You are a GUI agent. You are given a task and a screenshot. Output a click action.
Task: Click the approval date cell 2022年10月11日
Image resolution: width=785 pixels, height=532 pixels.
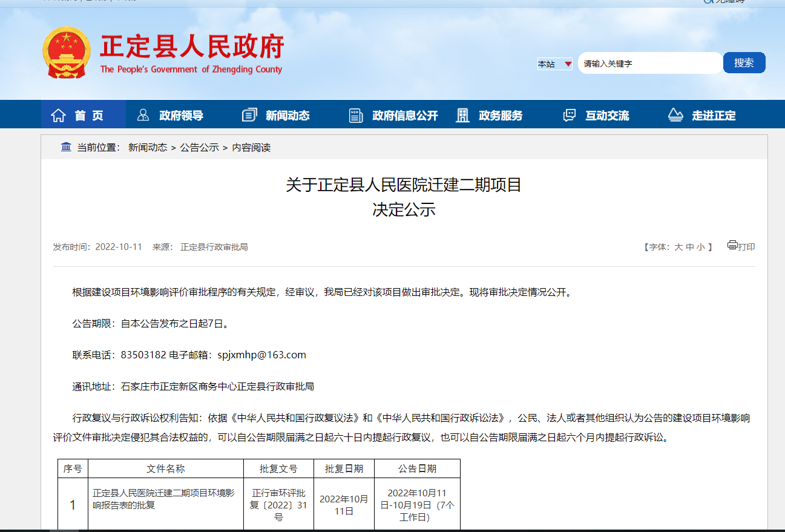pos(344,505)
